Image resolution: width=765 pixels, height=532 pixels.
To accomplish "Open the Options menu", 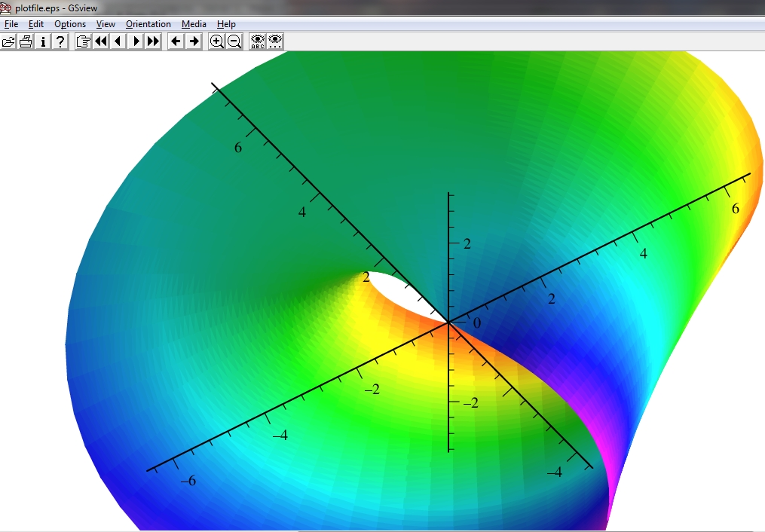I will [70, 24].
